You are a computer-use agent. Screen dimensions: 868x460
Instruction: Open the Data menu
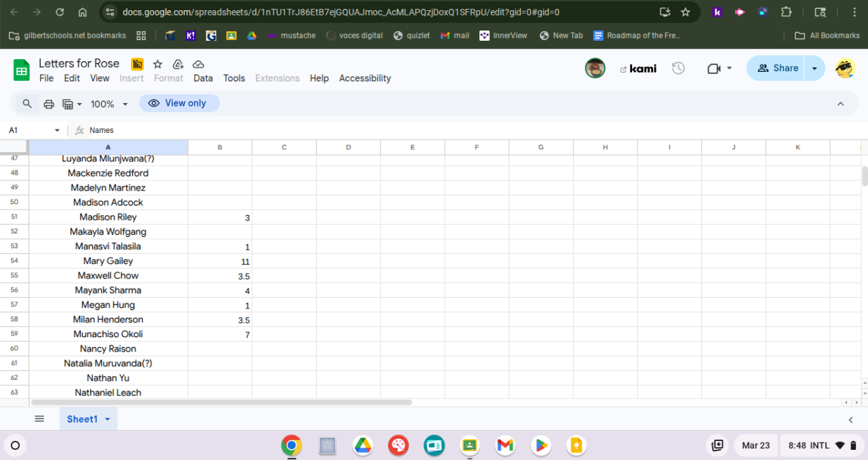tap(203, 78)
